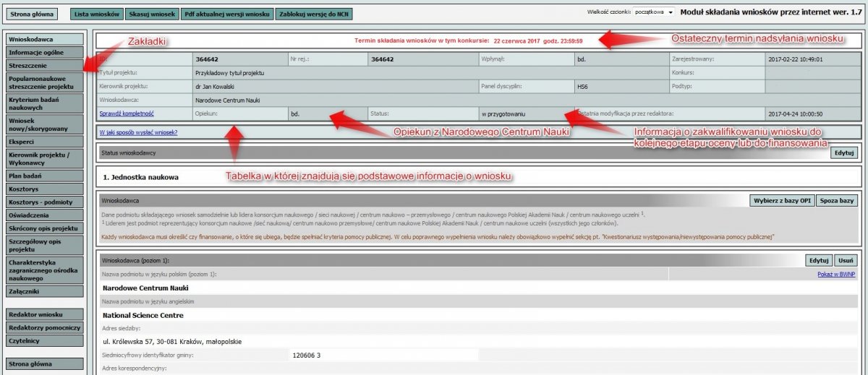868x375 pixels.
Task: Click Sprawdź kompletność link
Action: pos(127,113)
